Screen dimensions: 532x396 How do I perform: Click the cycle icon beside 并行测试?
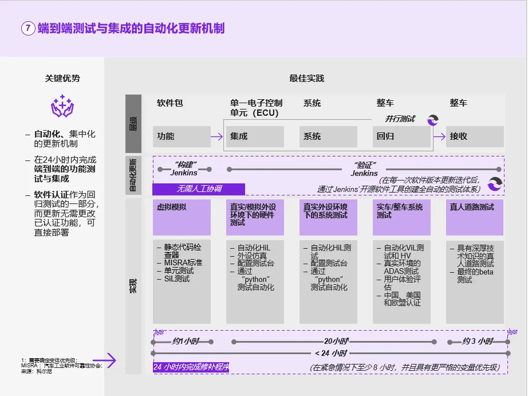434,119
